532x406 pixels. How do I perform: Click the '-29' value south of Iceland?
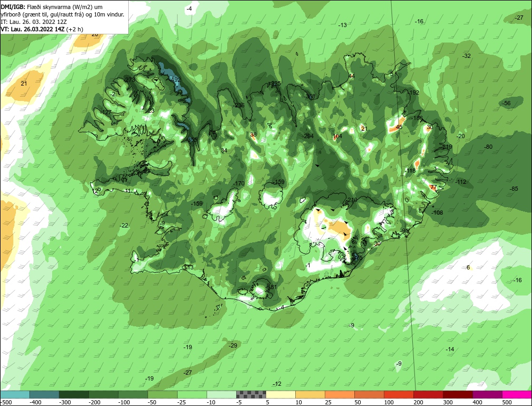(233, 345)
